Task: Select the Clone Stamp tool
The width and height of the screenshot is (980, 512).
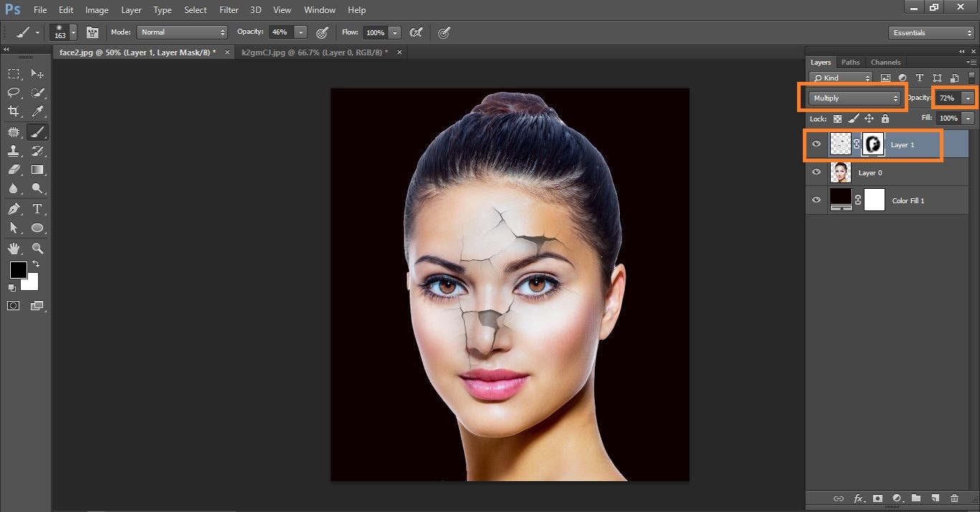Action: click(x=14, y=151)
